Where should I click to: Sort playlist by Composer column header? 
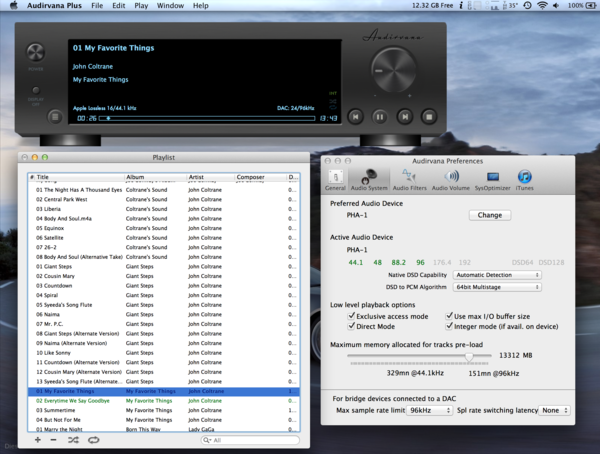(260, 177)
